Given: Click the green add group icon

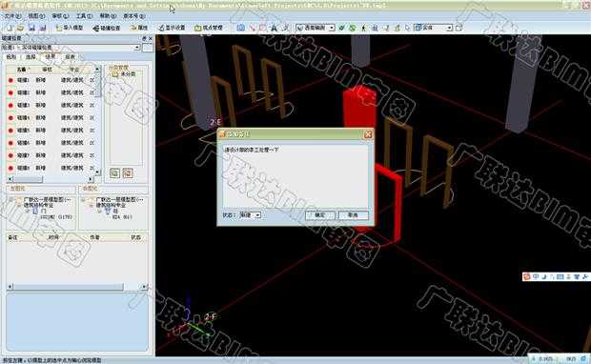Looking at the screenshot, I should click(114, 173).
